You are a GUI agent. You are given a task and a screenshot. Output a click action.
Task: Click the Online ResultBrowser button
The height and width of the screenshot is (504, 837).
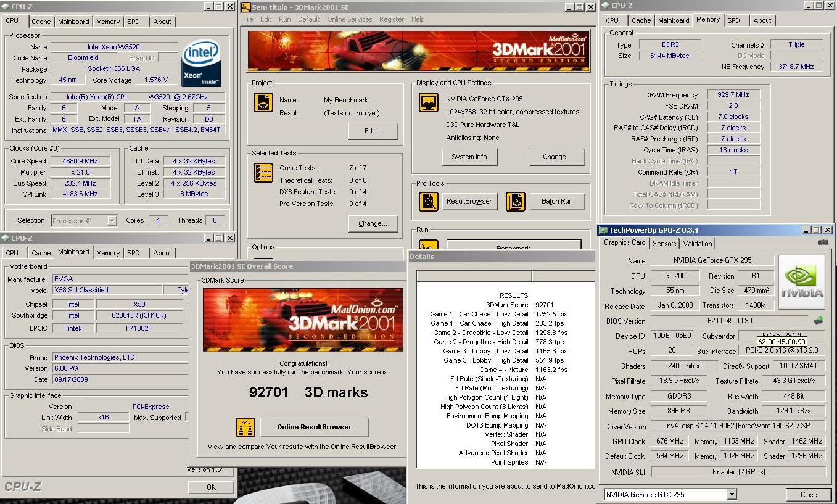(315, 427)
